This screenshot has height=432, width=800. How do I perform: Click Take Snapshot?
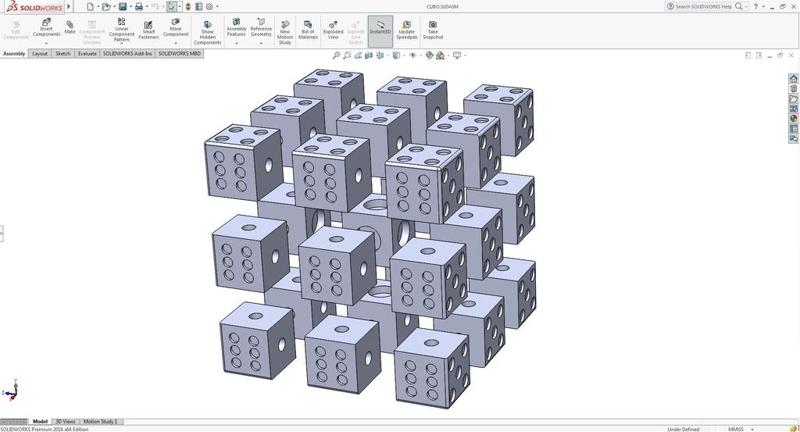click(433, 30)
